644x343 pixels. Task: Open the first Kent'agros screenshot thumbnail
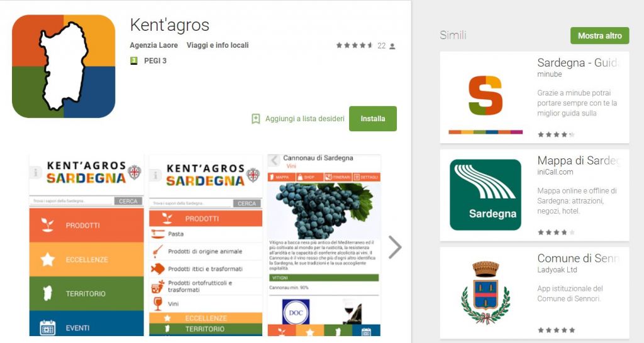click(x=87, y=245)
